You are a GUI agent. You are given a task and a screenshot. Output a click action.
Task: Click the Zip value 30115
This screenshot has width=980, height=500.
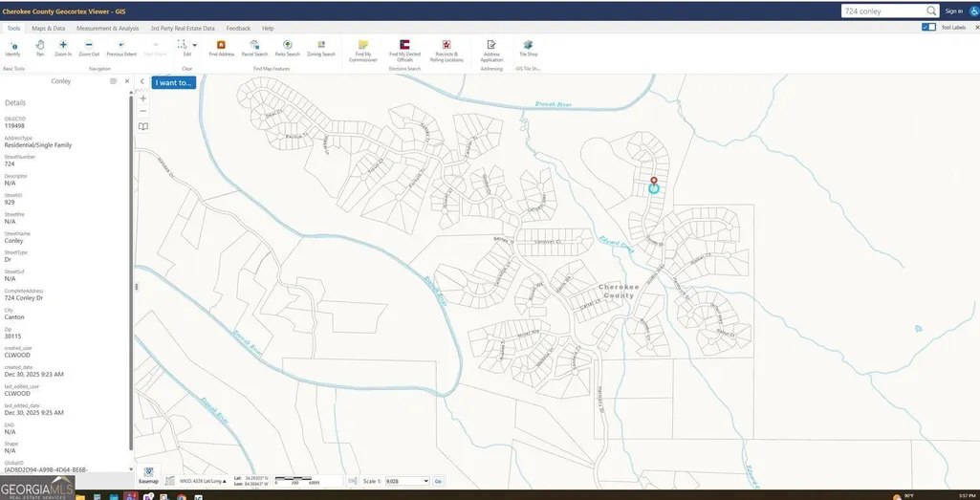pyautogui.click(x=12, y=337)
